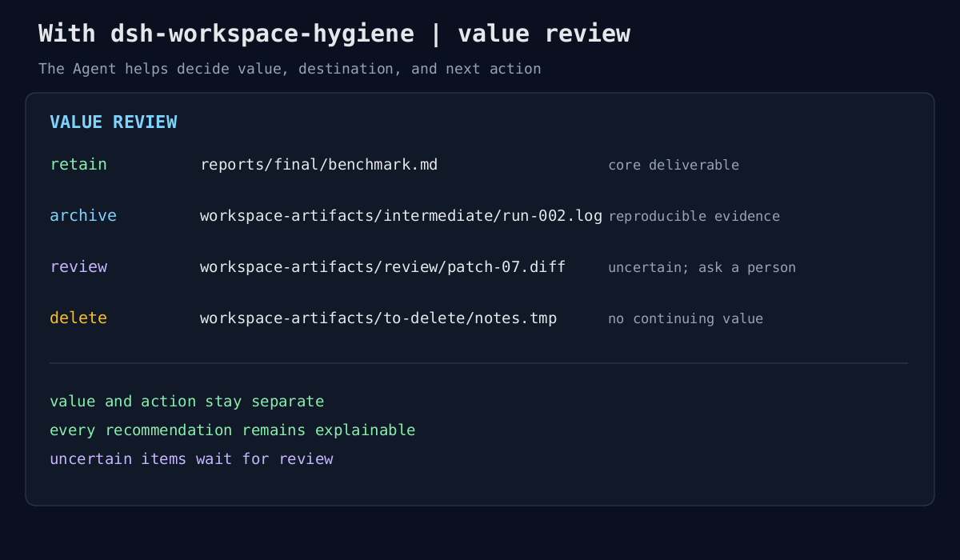The height and width of the screenshot is (560, 960).
Task: Select the 'delete' action label
Action: point(78,318)
